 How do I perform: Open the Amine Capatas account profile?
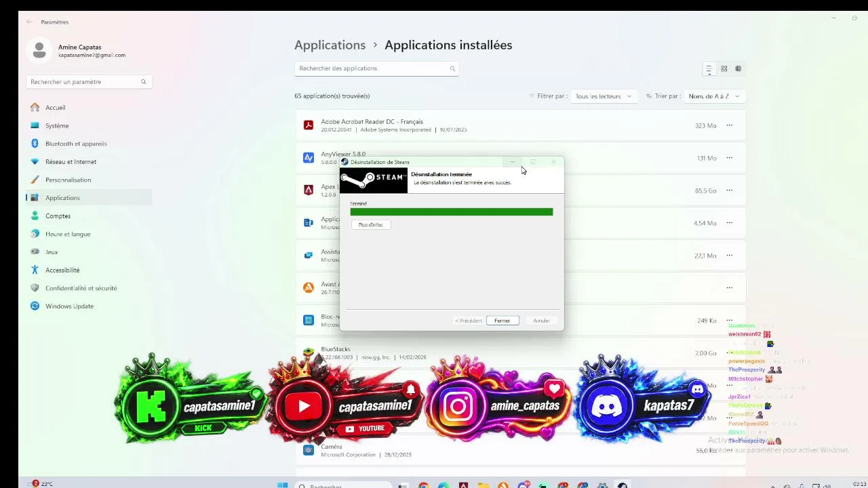pyautogui.click(x=76, y=51)
